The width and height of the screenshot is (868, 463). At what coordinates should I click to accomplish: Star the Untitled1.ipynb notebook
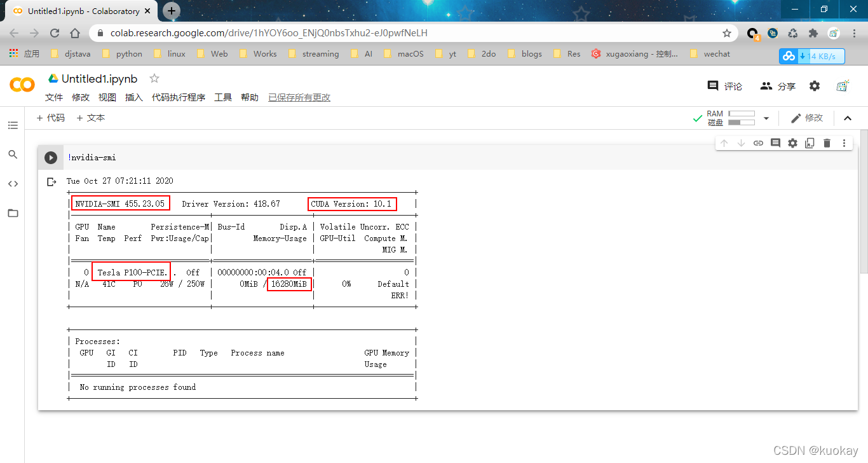(x=154, y=79)
